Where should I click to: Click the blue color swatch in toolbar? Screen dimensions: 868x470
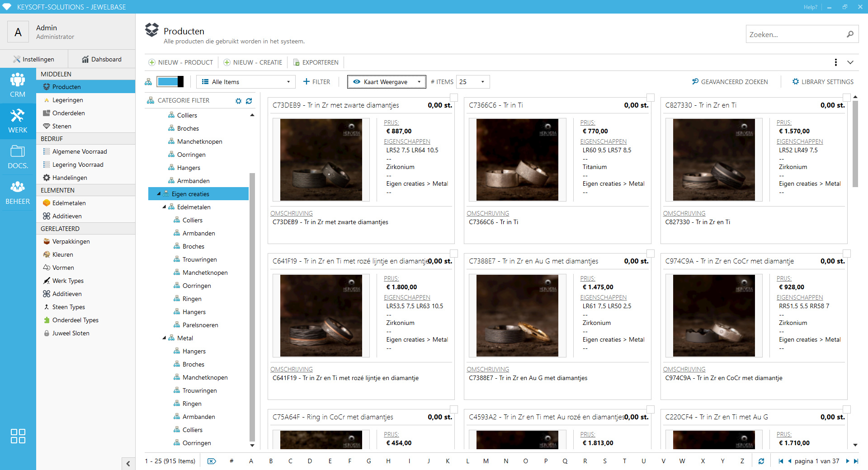pyautogui.click(x=170, y=82)
